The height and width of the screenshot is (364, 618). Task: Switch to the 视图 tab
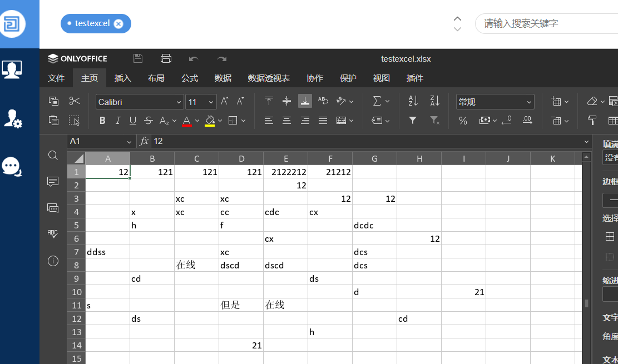(382, 78)
